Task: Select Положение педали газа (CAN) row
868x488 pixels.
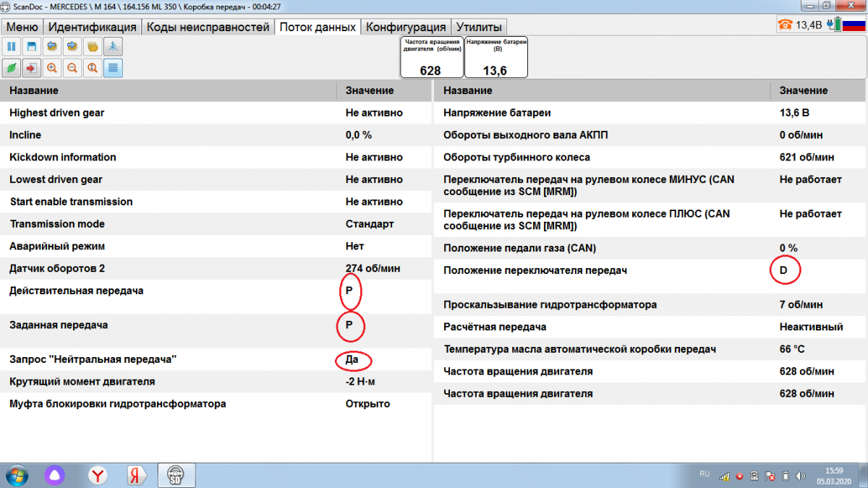Action: pyautogui.click(x=651, y=248)
